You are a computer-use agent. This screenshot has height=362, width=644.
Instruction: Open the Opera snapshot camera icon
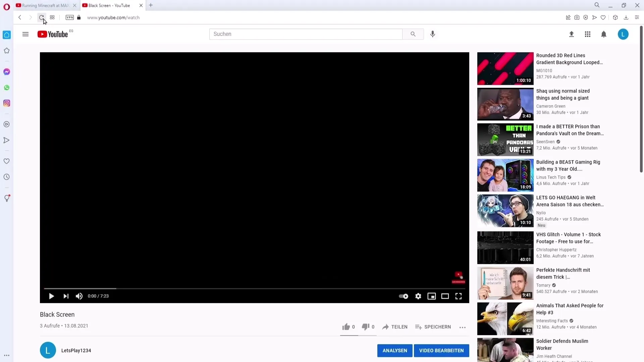click(577, 17)
